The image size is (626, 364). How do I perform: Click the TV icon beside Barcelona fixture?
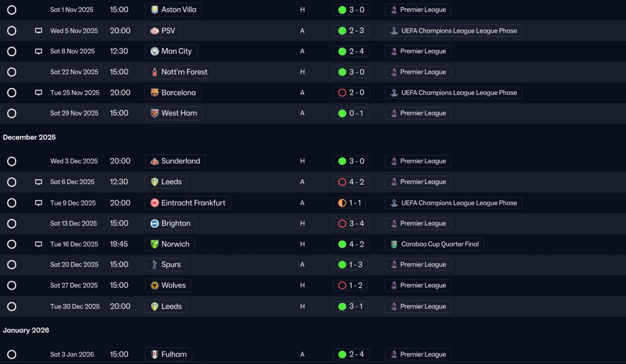pyautogui.click(x=39, y=93)
